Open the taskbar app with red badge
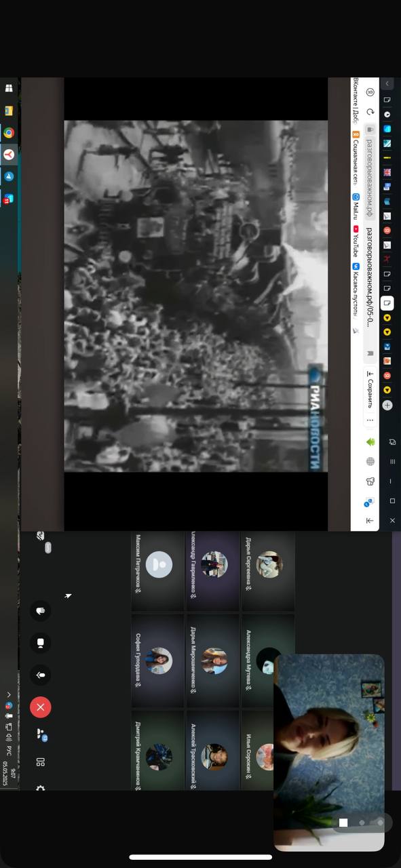This screenshot has height=868, width=401. pos(9,199)
